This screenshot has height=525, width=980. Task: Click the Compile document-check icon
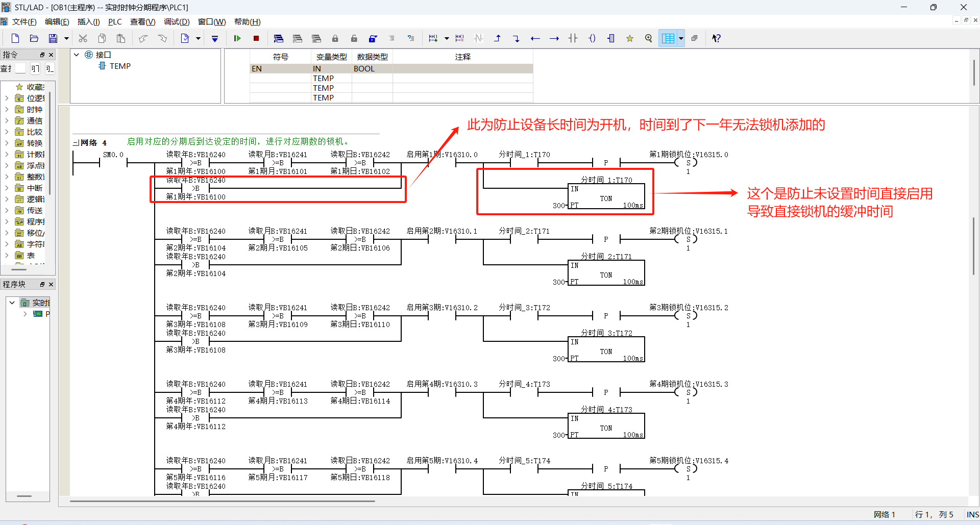point(185,38)
